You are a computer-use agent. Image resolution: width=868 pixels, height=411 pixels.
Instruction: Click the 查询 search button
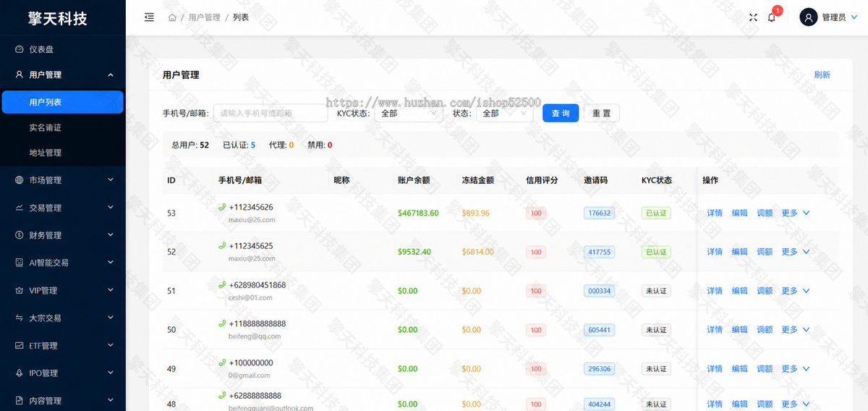(x=561, y=113)
